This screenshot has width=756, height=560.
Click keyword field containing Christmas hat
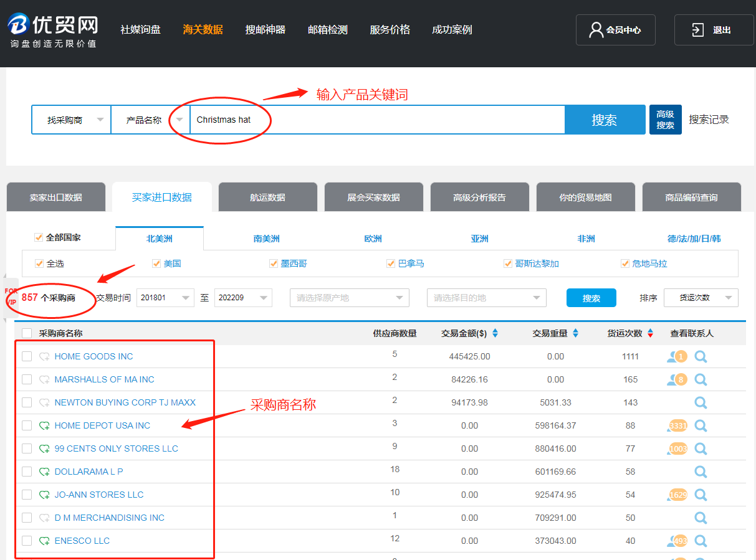[377, 120]
